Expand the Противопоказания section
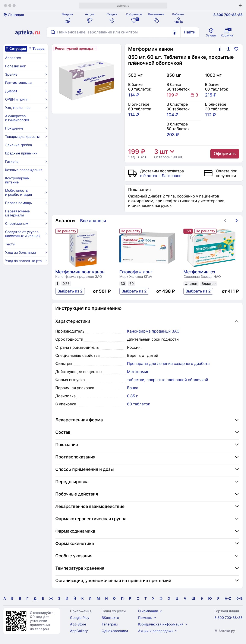The image size is (246, 644). coord(147,457)
